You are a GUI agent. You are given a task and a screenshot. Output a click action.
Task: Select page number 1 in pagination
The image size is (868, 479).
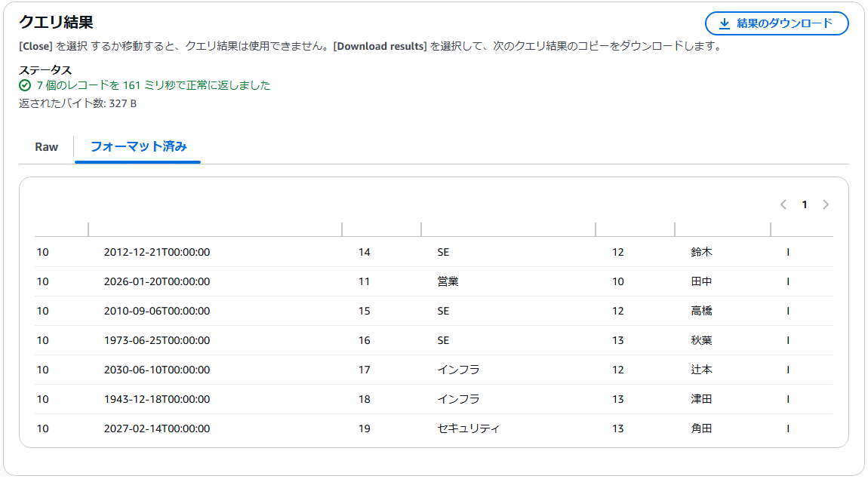point(805,204)
